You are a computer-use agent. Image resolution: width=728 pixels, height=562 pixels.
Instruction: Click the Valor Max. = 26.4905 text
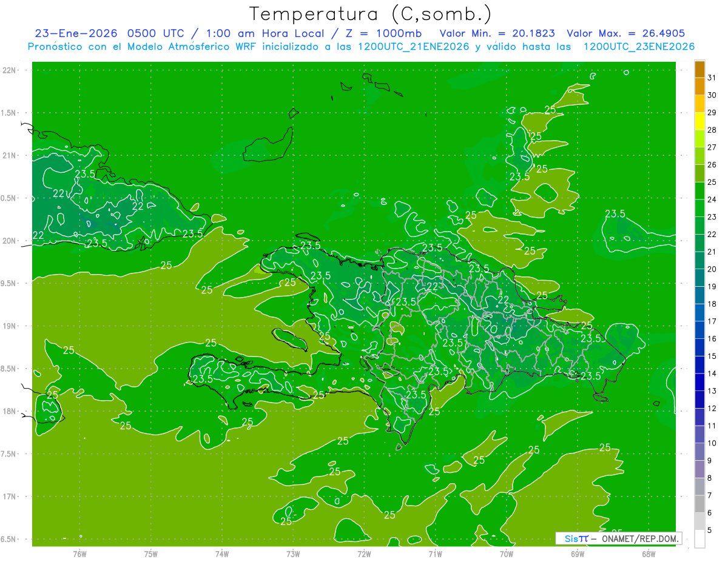625,33
